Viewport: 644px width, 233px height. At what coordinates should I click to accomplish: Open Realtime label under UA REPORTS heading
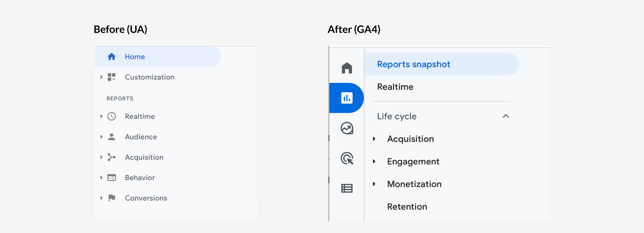[140, 116]
